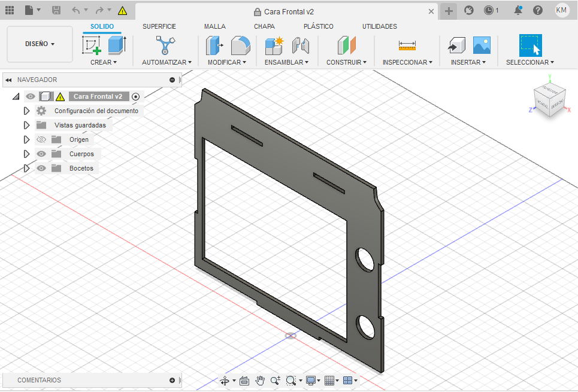This screenshot has width=578, height=392.
Task: Click the Look At tool
Action: point(244,381)
